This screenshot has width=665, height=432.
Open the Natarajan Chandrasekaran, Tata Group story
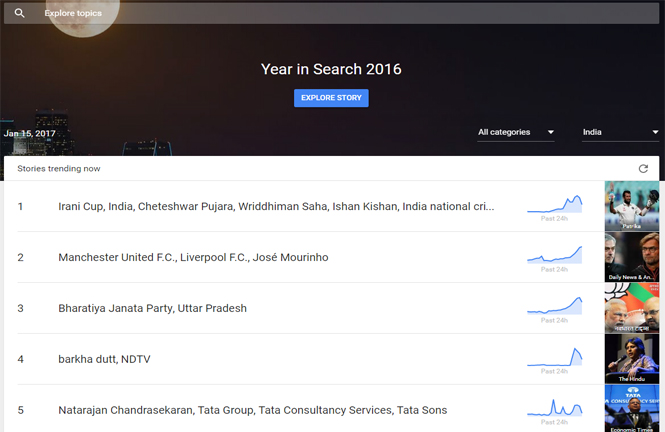[253, 410]
